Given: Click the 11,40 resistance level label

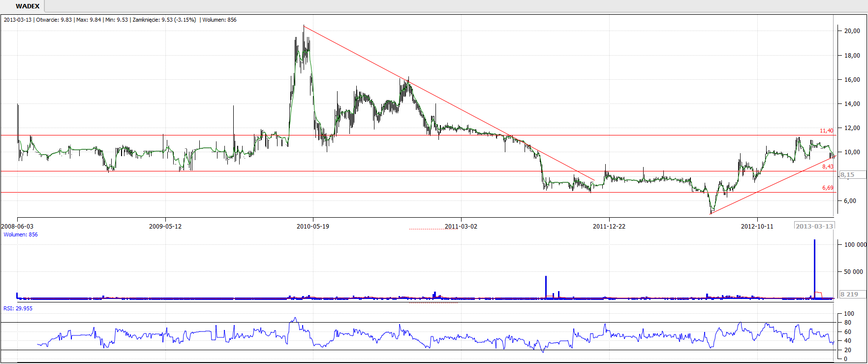Looking at the screenshot, I should 826,131.
